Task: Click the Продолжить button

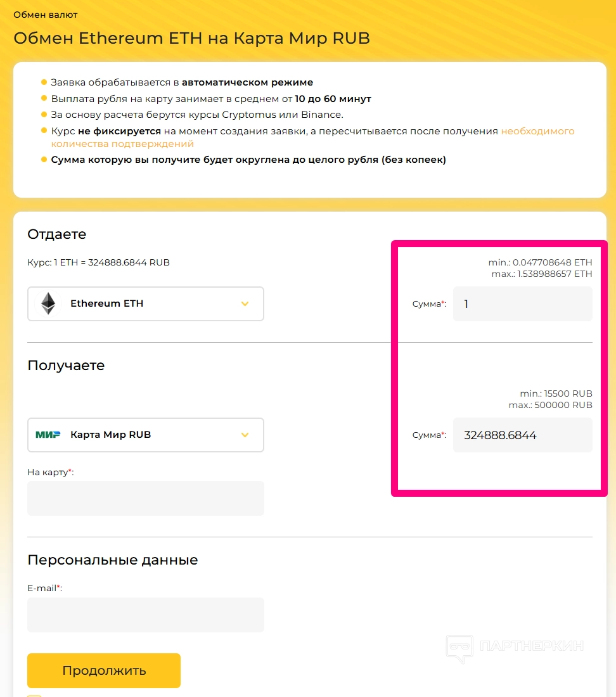Action: pyautogui.click(x=103, y=670)
